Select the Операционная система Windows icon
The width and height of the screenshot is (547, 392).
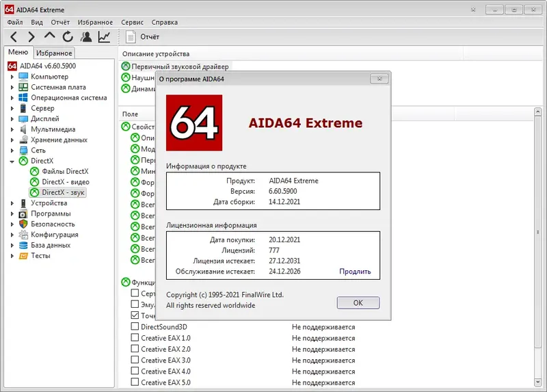(23, 97)
